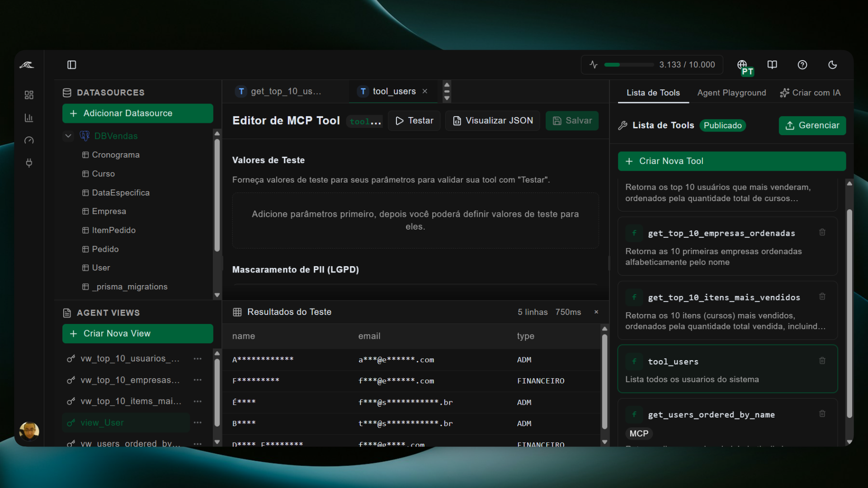Open options for vw_top_10_usuarios view
The height and width of the screenshot is (488, 868).
point(198,359)
